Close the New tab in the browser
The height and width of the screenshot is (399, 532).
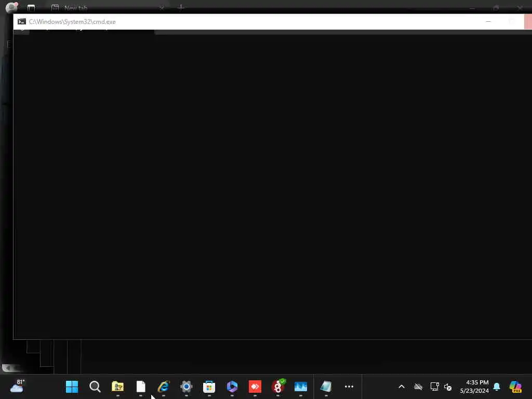(162, 7)
